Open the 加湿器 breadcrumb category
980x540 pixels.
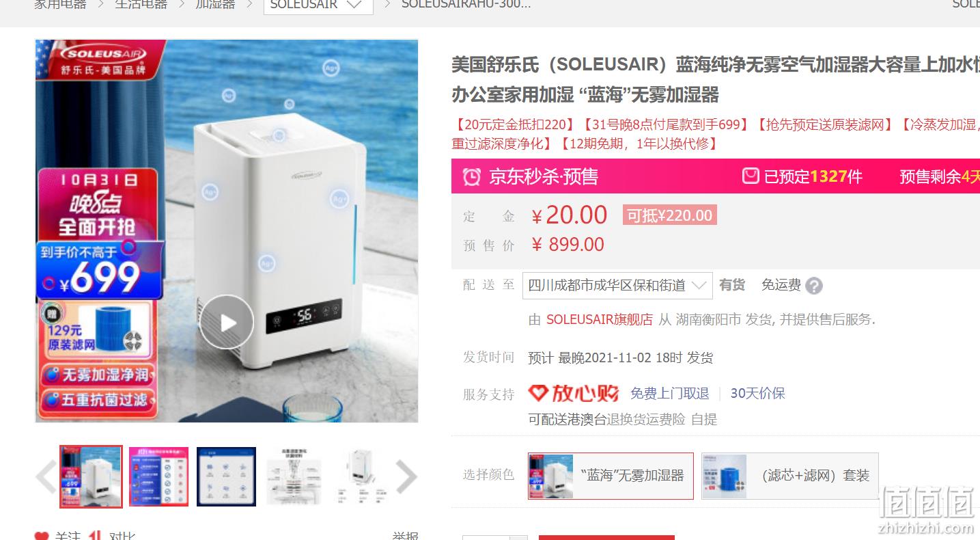click(x=215, y=5)
